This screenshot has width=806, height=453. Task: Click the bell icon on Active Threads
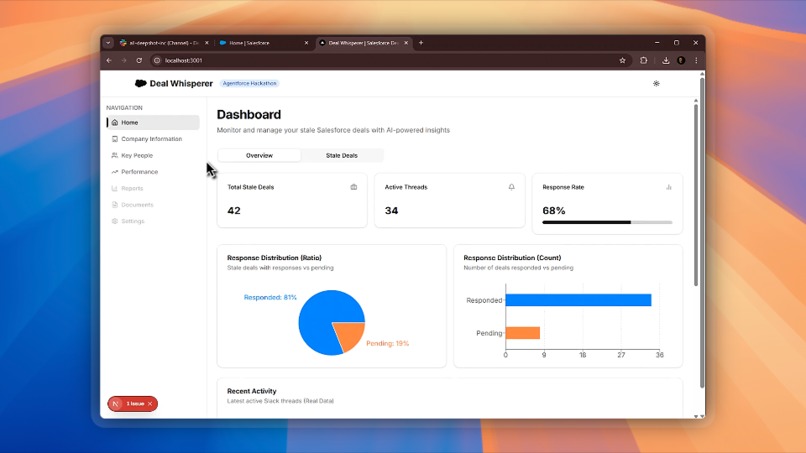click(x=511, y=187)
